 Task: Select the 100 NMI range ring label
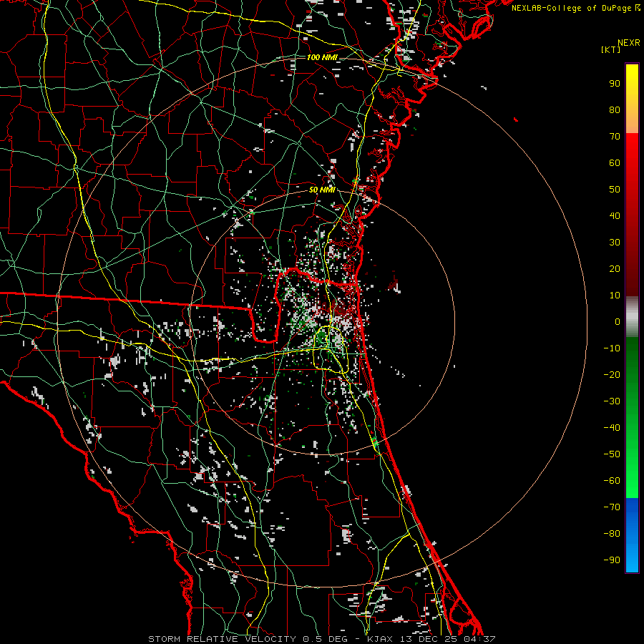click(x=322, y=57)
